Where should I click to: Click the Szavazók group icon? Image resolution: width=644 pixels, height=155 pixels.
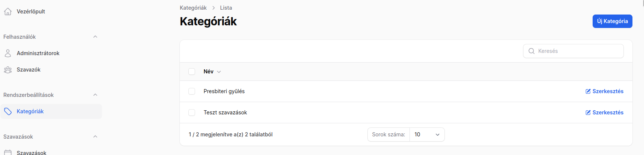point(8,70)
